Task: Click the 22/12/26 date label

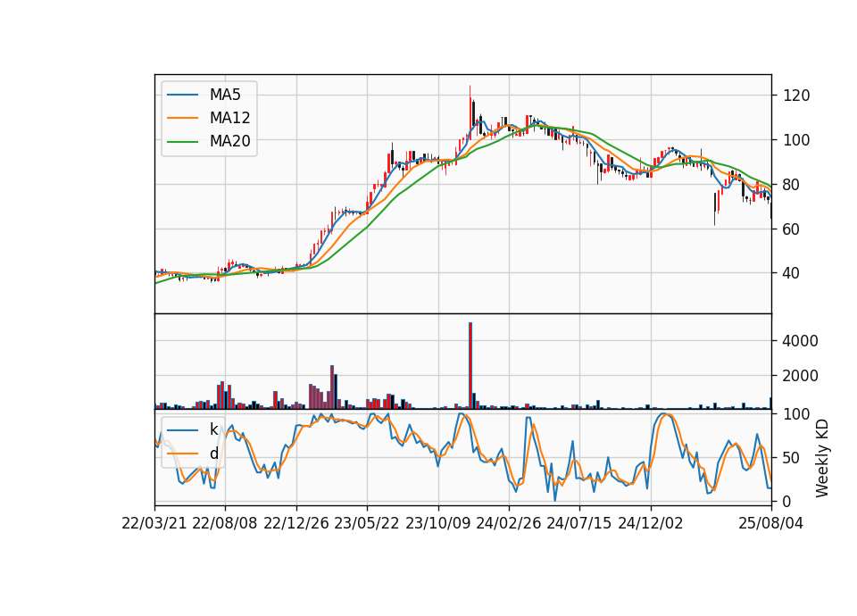Action: coord(296,523)
